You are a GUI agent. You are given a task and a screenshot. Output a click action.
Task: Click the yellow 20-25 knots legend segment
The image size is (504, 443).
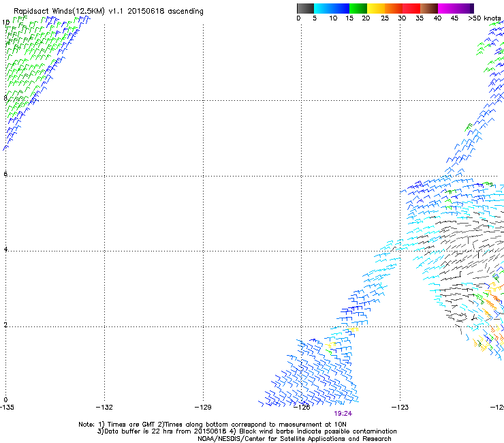(x=376, y=8)
